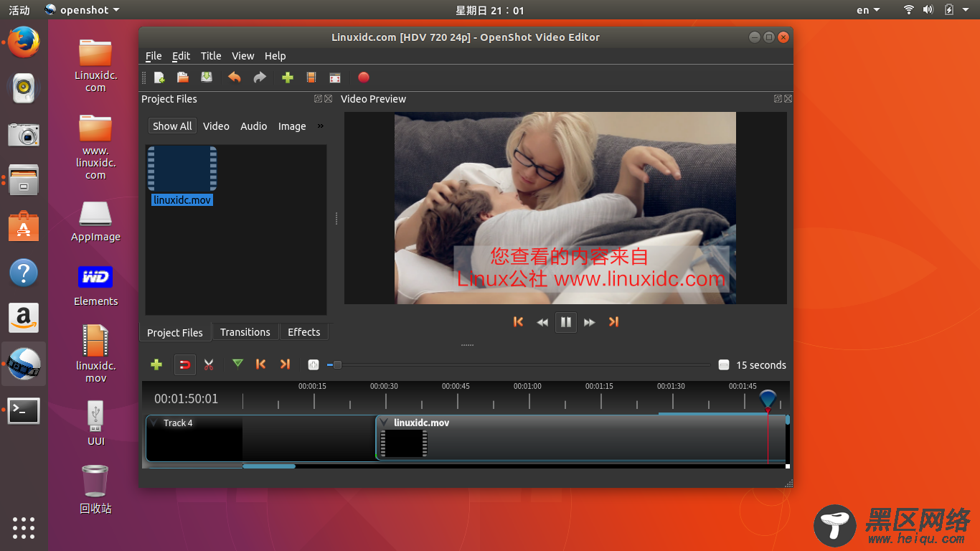Click the 00:01:00 ruler mark

[x=527, y=386]
